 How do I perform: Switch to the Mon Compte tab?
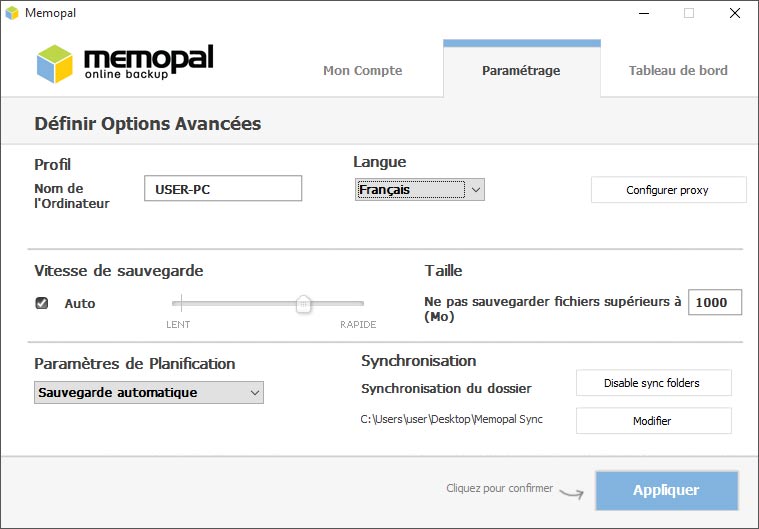363,71
